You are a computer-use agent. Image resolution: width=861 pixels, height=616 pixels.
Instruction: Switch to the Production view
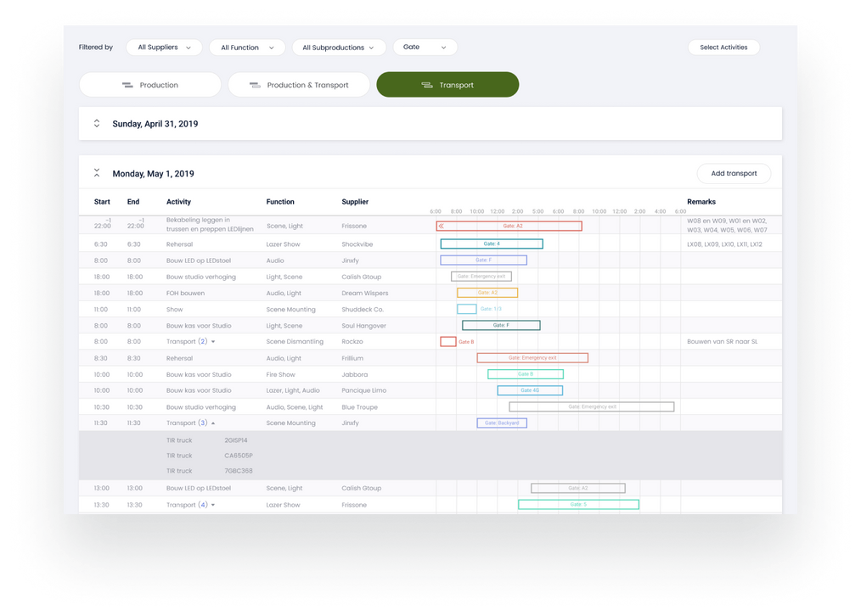pyautogui.click(x=149, y=85)
